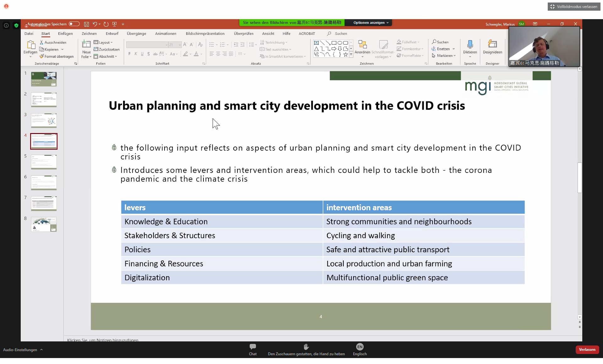Click the save icon in title bar
The height and width of the screenshot is (364, 603).
point(86,24)
